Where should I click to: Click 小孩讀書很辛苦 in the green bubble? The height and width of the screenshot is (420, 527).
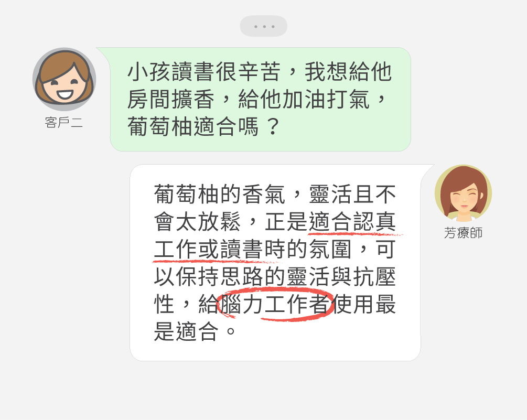tap(203, 72)
